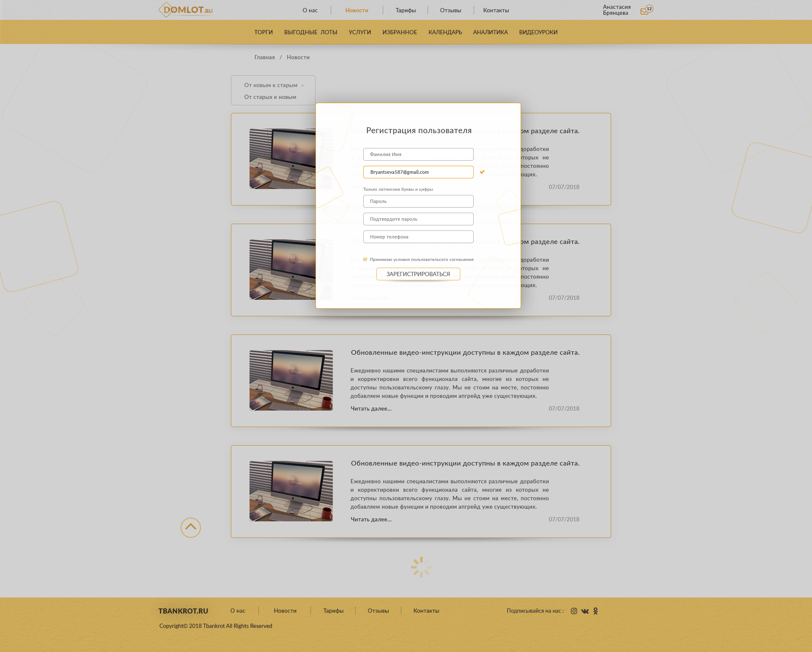Click the 07/07/2018 date on the third card
This screenshot has width=812, height=652.
click(x=564, y=408)
